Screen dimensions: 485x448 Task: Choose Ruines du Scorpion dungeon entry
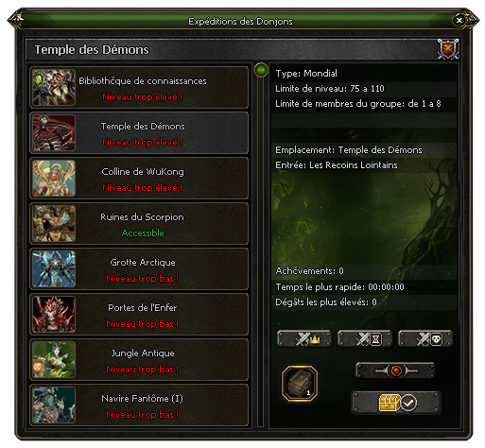[139, 224]
